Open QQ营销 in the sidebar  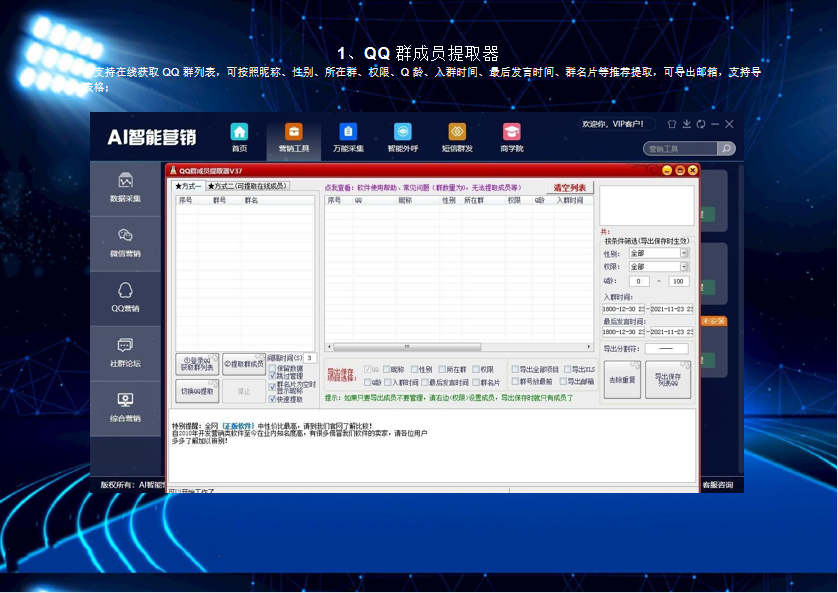[126, 298]
